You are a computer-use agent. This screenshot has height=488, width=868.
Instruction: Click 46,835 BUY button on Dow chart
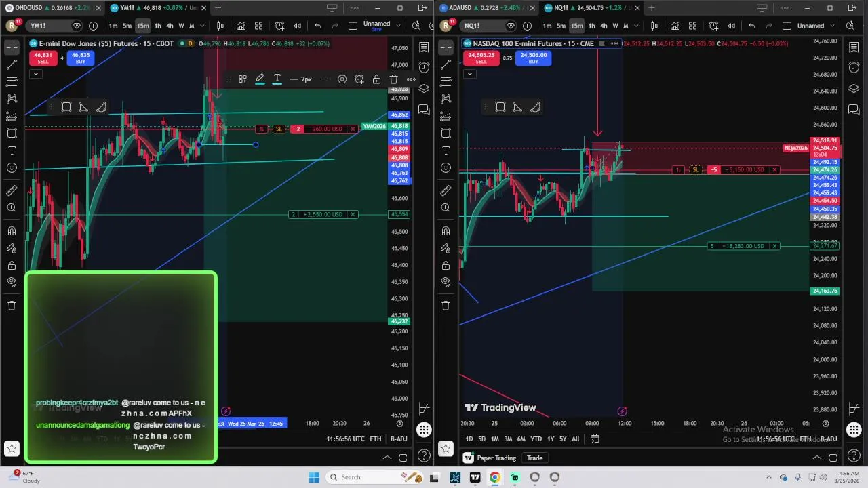81,58
